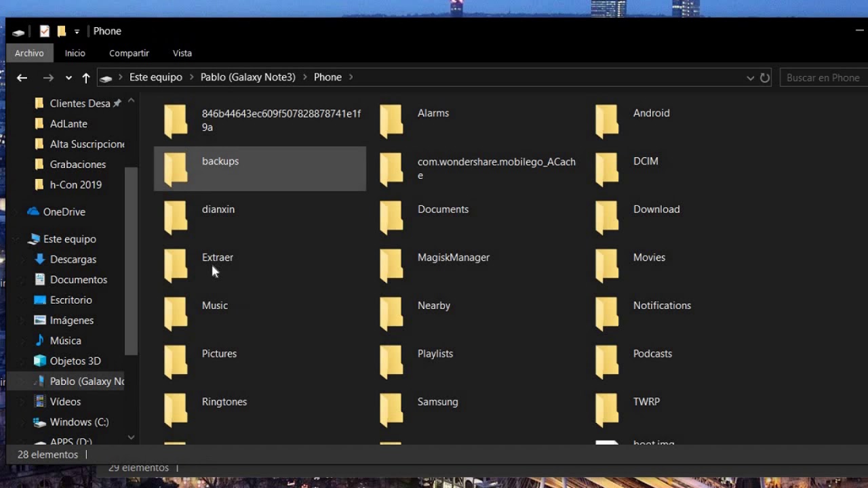Open Música in the sidebar
The width and height of the screenshot is (868, 488).
click(x=66, y=340)
